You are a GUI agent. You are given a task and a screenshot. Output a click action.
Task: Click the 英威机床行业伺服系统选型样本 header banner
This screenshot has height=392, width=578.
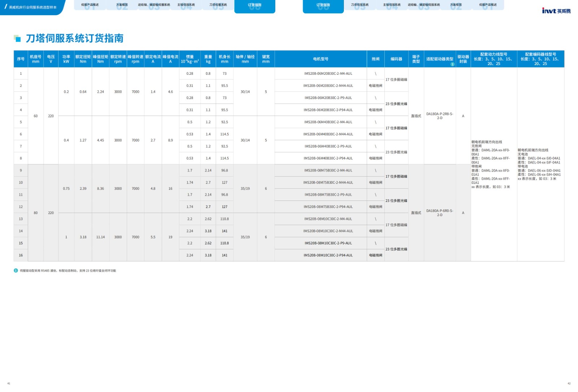tap(33, 7)
